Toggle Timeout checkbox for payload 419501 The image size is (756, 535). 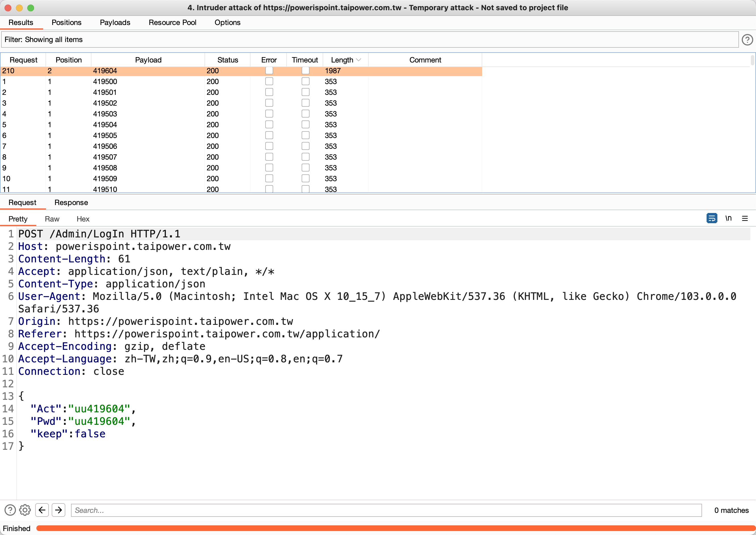click(305, 92)
